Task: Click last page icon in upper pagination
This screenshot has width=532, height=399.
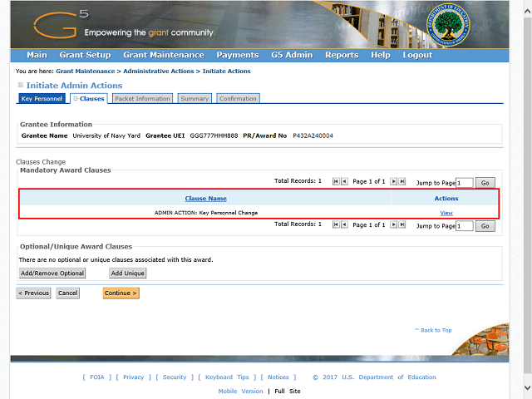Action: point(402,181)
